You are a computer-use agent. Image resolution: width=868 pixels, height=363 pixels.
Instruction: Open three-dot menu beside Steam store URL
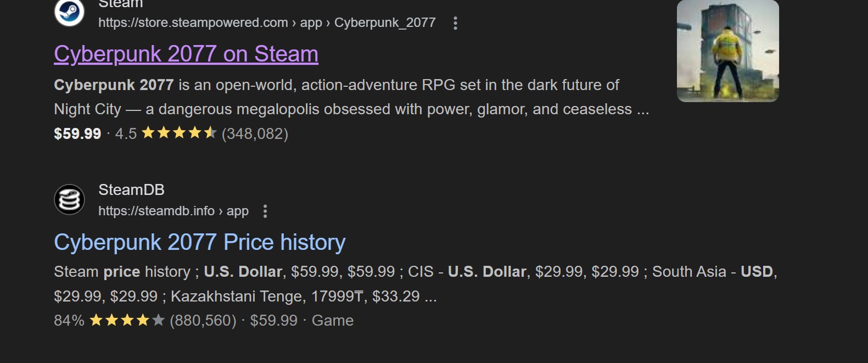[x=455, y=23]
